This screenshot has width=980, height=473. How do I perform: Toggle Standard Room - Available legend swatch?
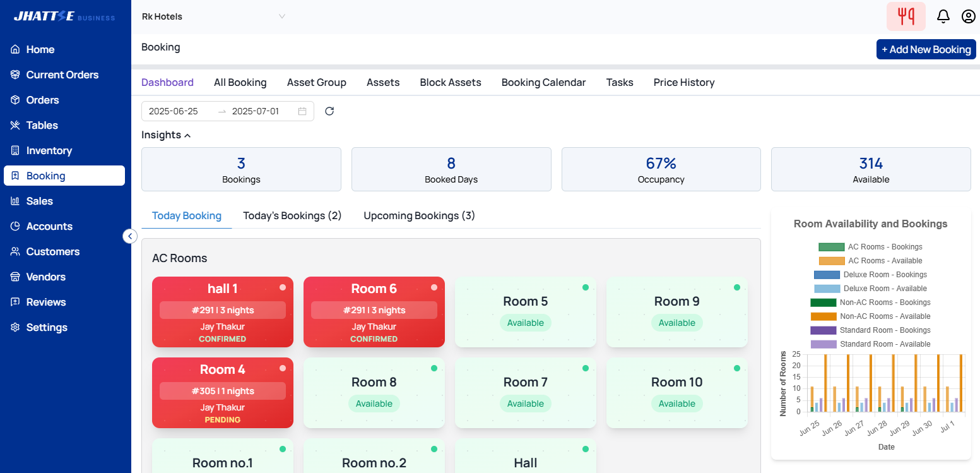click(x=823, y=344)
